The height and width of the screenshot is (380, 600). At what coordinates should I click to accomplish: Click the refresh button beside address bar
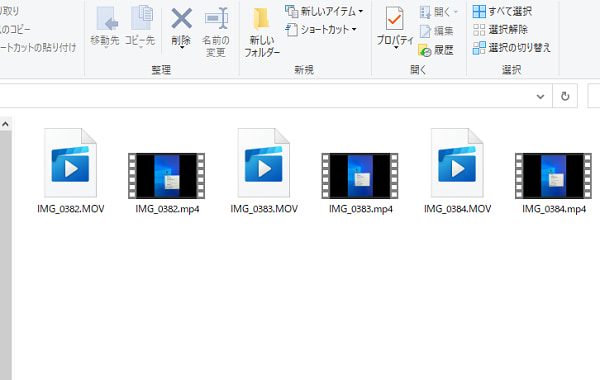click(565, 96)
